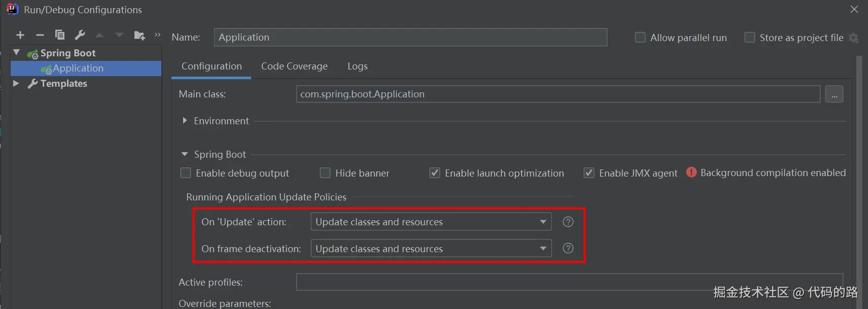Image resolution: width=868 pixels, height=309 pixels.
Task: Select Application configuration in the tree
Action: [78, 68]
